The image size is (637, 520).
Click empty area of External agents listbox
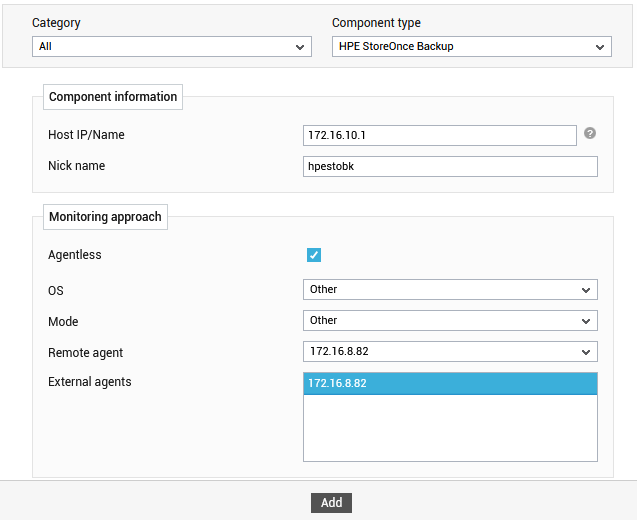(450, 427)
